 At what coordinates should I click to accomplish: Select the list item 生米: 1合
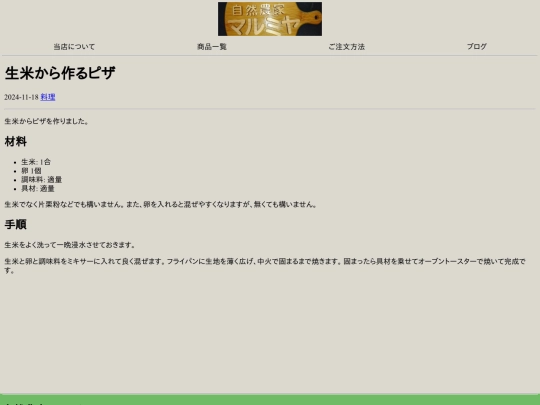[x=36, y=162]
